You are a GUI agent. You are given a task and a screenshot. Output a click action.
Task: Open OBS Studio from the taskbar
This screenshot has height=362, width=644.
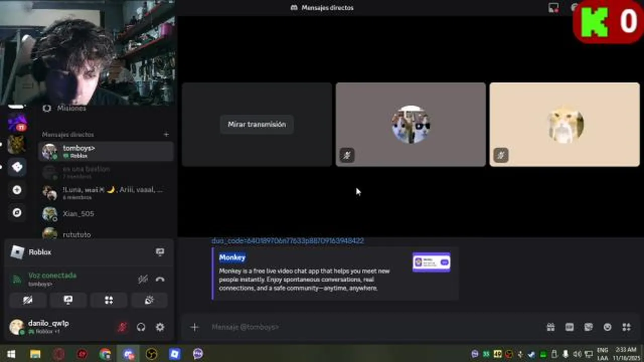(x=151, y=354)
